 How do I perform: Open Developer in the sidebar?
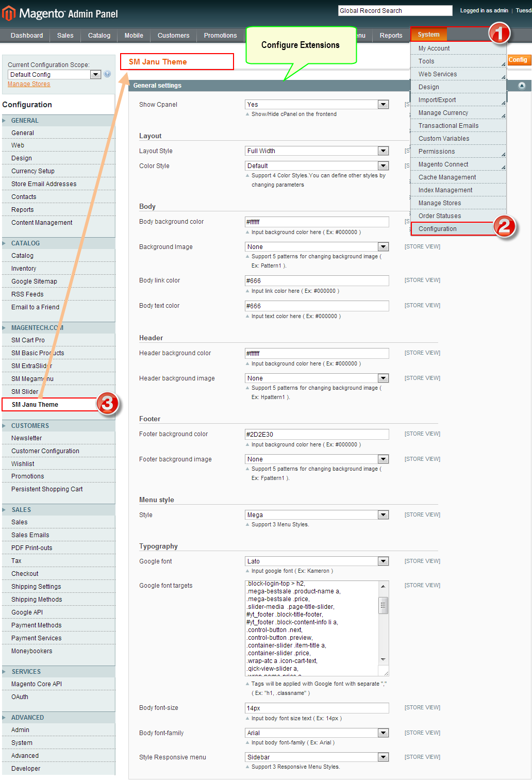coord(26,769)
